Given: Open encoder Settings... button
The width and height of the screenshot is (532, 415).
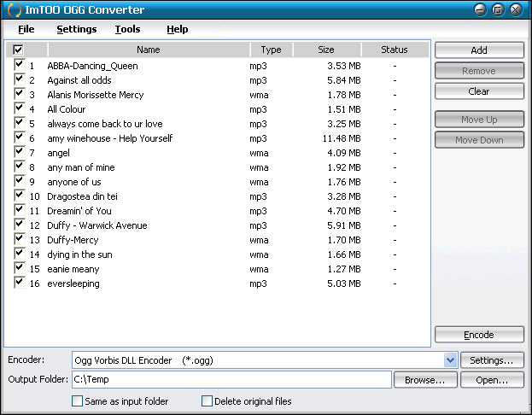Looking at the screenshot, I should tap(492, 360).
